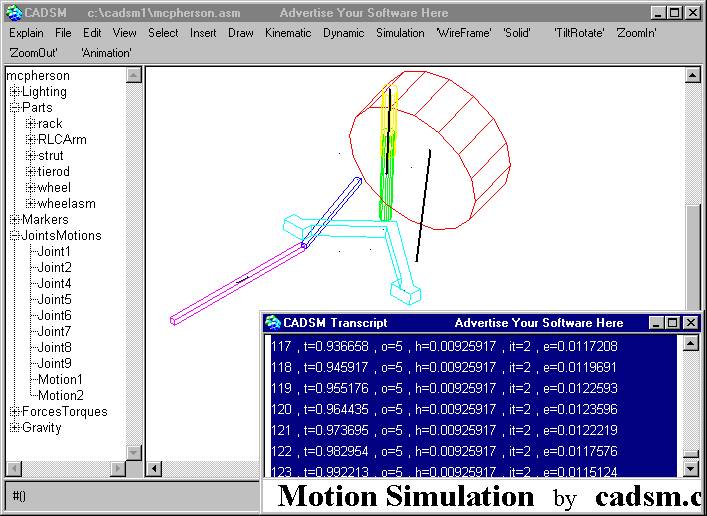Screen dimensions: 707x516
Task: Select Joint5 in the tree
Action: click(x=54, y=299)
